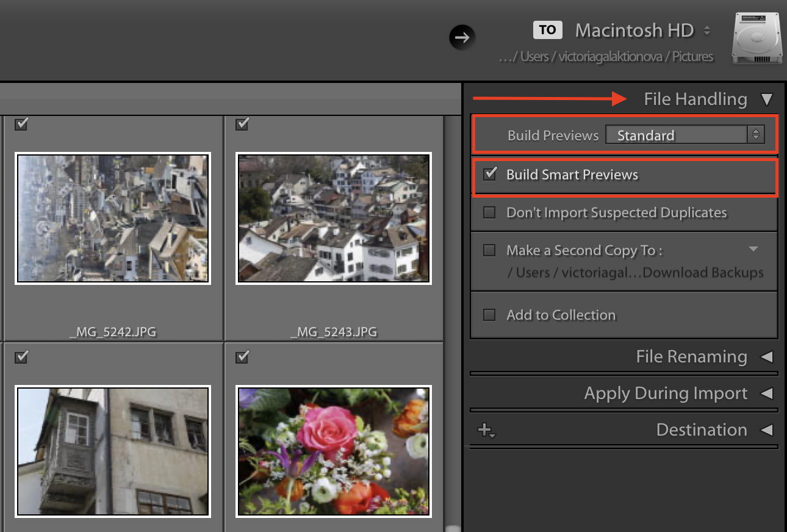Disable Build Smart Previews
The width and height of the screenshot is (787, 532).
(490, 174)
